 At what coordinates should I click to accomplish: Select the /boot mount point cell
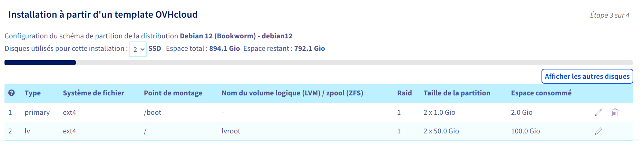tap(153, 112)
